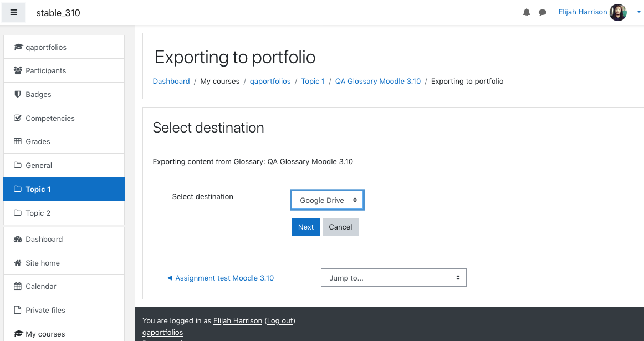Screen dimensions: 644x341
Task: Click the General folder icon
Action: tap(18, 165)
